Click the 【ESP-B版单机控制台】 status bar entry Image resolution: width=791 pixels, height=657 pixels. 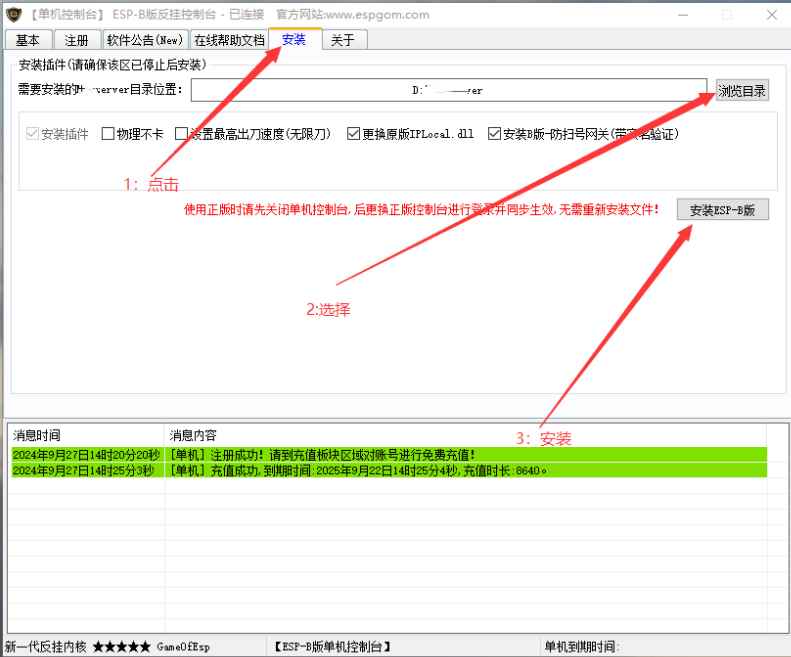coord(332,646)
